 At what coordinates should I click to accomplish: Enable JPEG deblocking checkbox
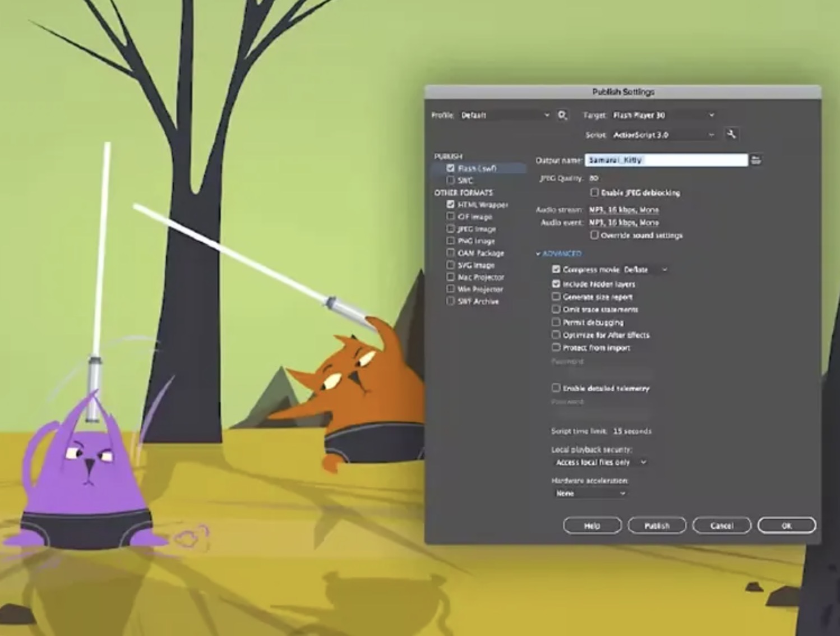coord(594,193)
